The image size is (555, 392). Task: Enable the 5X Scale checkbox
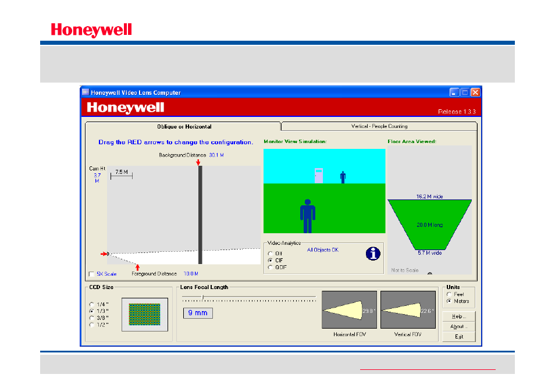(x=91, y=274)
